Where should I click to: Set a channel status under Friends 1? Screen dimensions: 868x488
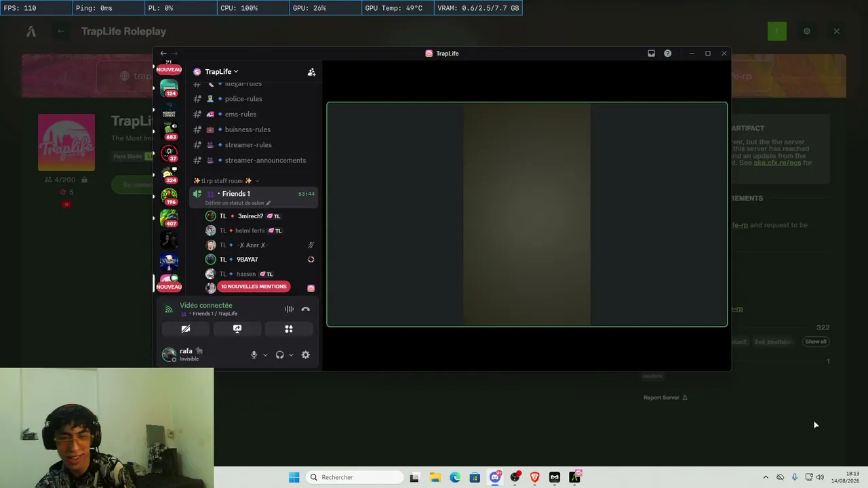tap(238, 203)
